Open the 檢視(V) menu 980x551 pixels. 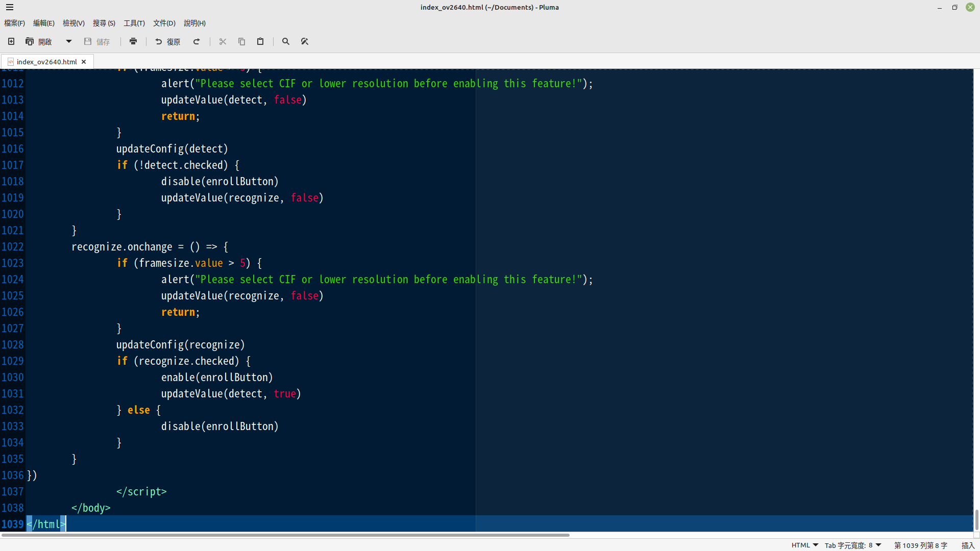coord(73,23)
